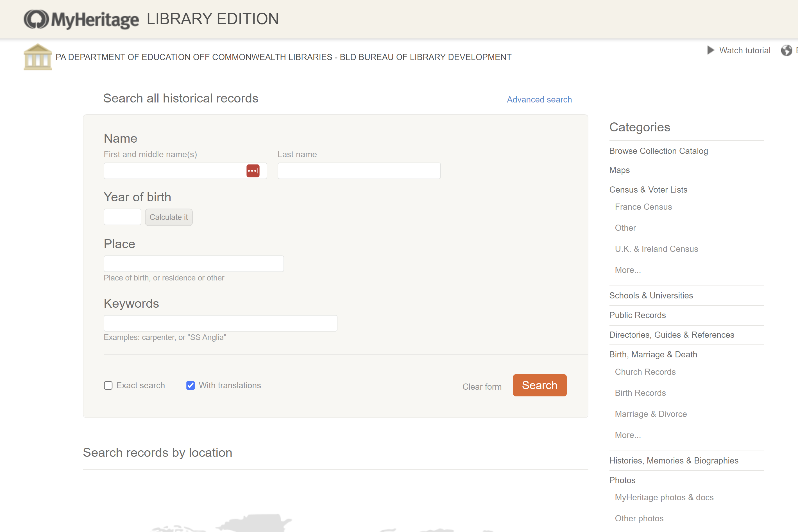Expand More under Census & Voter Lists
The width and height of the screenshot is (798, 532).
coord(627,270)
